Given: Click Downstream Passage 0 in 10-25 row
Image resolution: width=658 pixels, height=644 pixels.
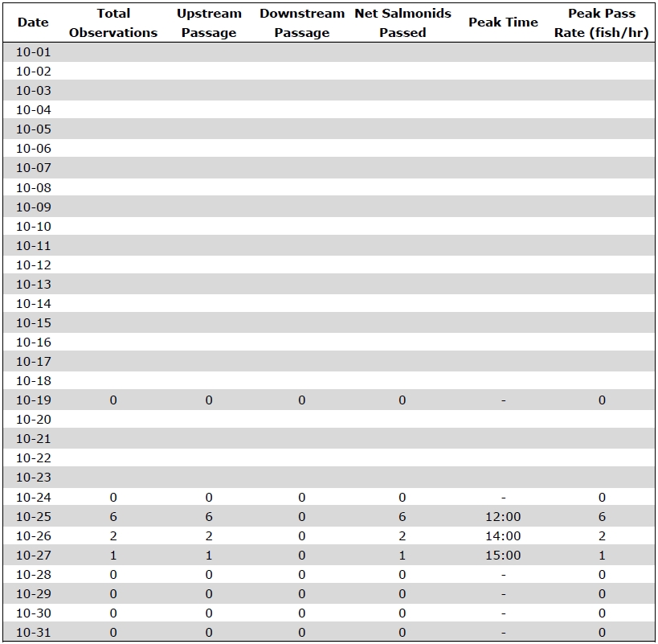Looking at the screenshot, I should (x=302, y=517).
